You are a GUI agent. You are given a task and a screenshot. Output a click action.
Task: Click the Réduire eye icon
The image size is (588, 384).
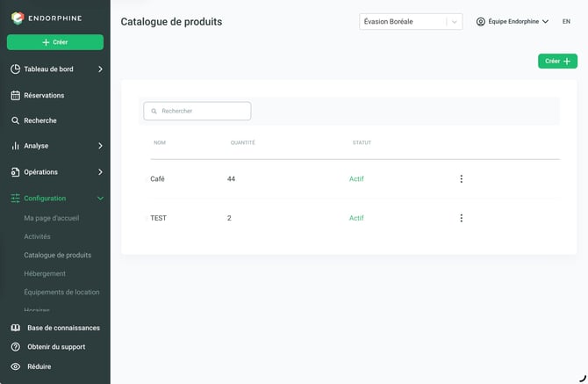click(x=16, y=366)
